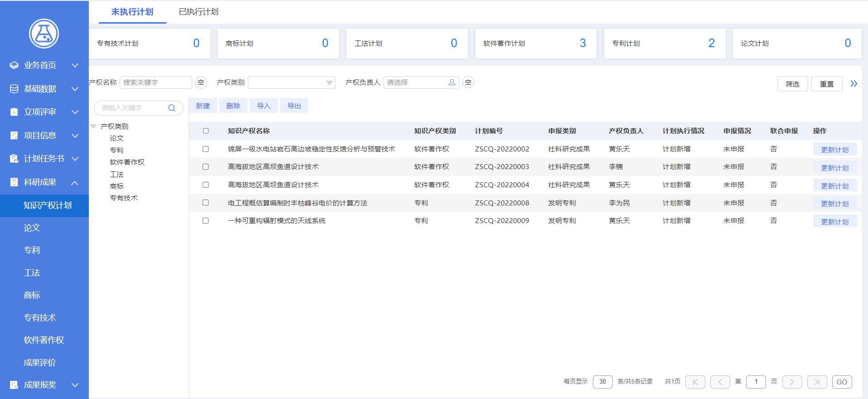Select 软件著作权 in 产权类别 tree

127,162
